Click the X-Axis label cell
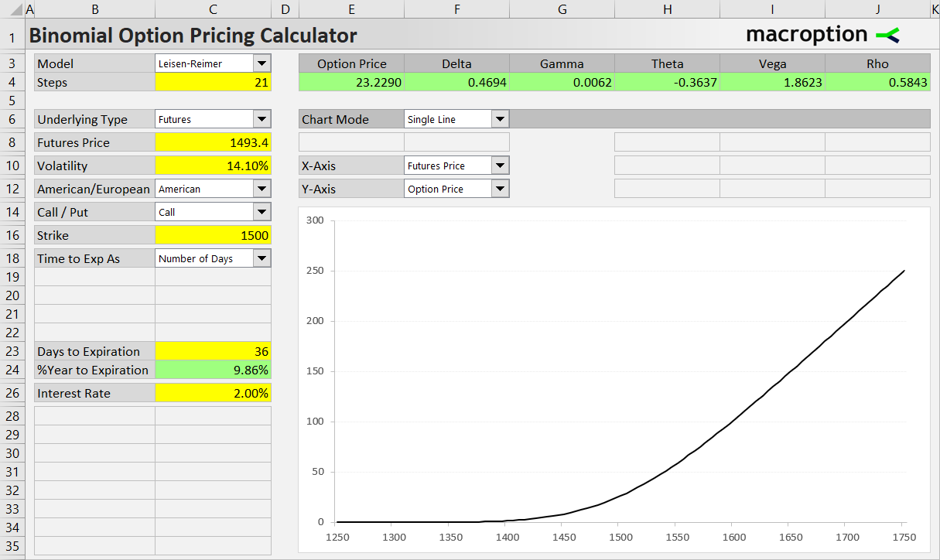This screenshot has height=560, width=940. (351, 166)
